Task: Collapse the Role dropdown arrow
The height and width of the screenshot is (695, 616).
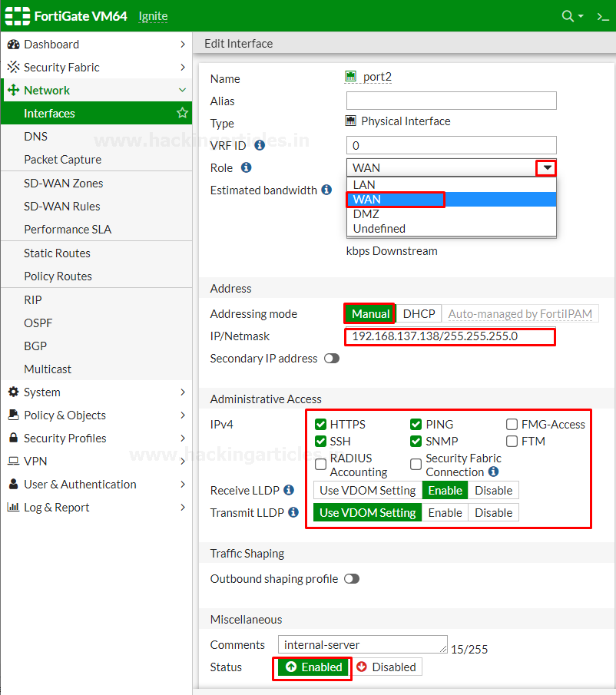Action: coord(547,167)
